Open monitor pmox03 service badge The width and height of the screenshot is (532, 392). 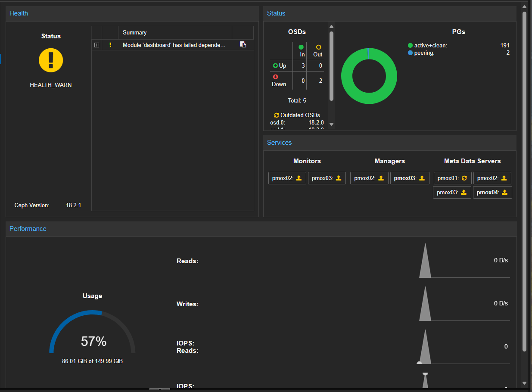pos(327,178)
